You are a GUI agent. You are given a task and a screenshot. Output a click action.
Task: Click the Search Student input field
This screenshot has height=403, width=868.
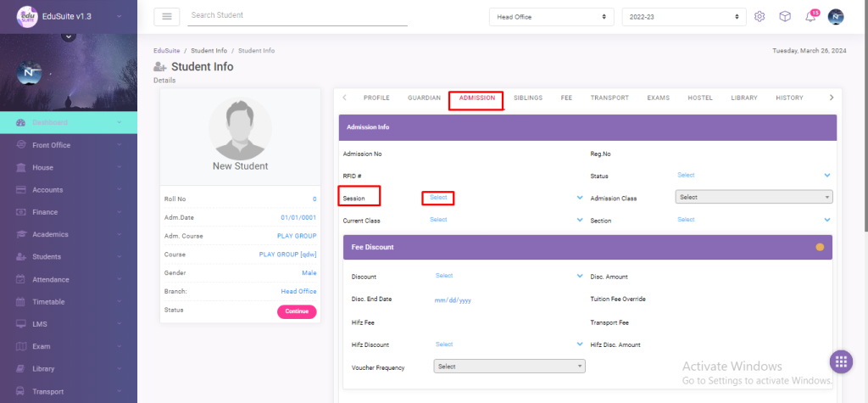click(x=297, y=16)
